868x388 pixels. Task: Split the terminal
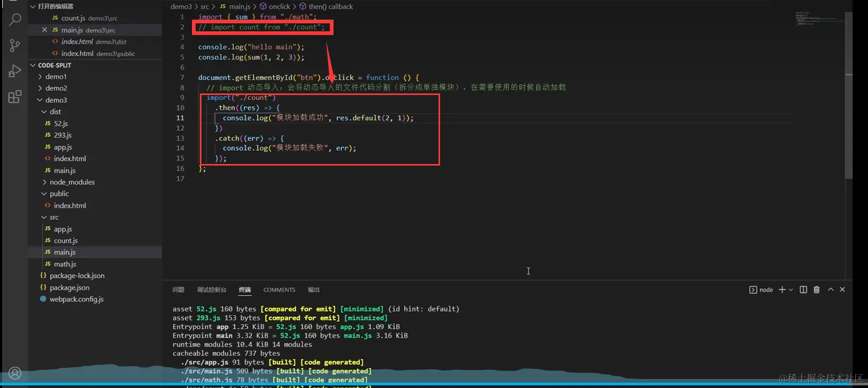point(803,289)
